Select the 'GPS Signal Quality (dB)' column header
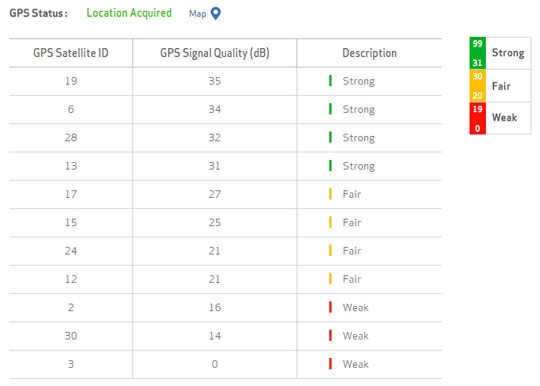 [x=215, y=53]
